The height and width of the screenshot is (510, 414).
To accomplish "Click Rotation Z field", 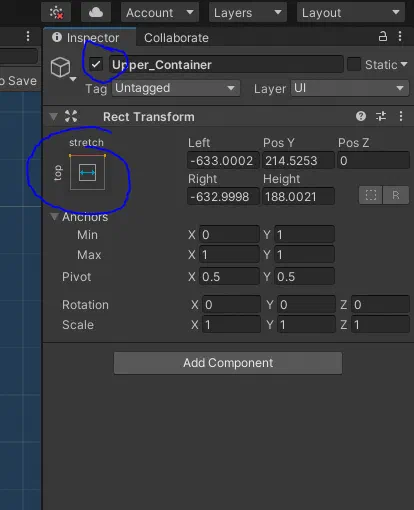I will coord(380,305).
